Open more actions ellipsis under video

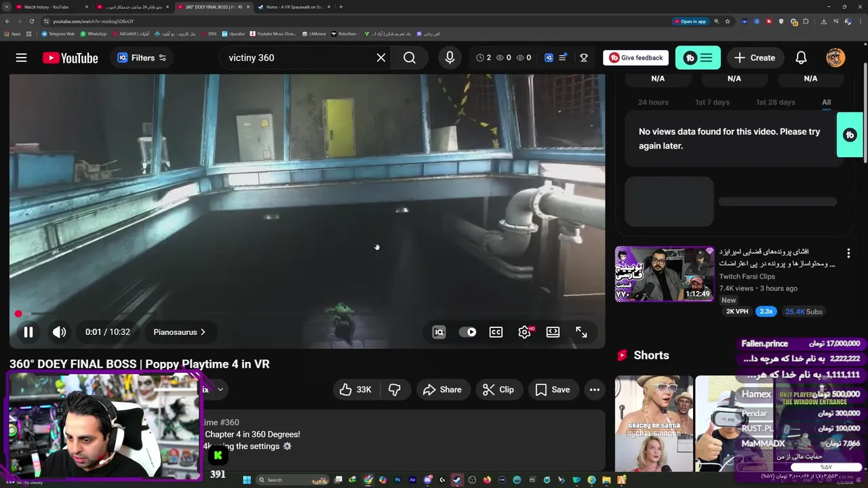tap(595, 390)
